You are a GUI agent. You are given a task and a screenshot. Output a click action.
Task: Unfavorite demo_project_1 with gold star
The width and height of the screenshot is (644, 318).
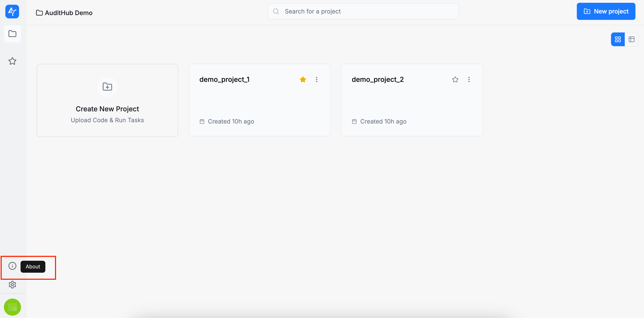[303, 79]
